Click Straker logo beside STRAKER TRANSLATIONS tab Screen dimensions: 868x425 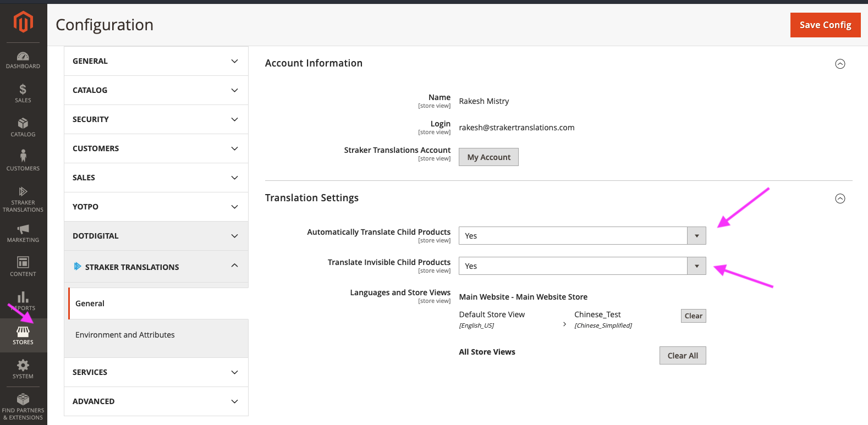tap(78, 267)
